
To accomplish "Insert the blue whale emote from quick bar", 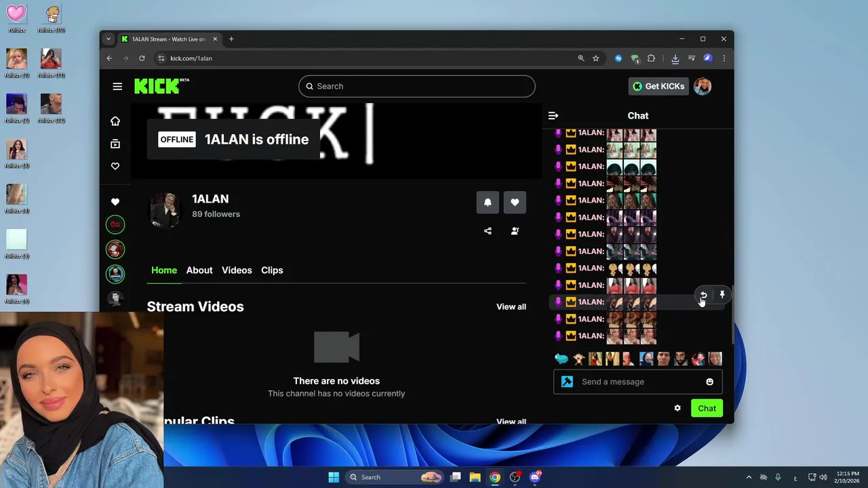I will click(x=561, y=359).
